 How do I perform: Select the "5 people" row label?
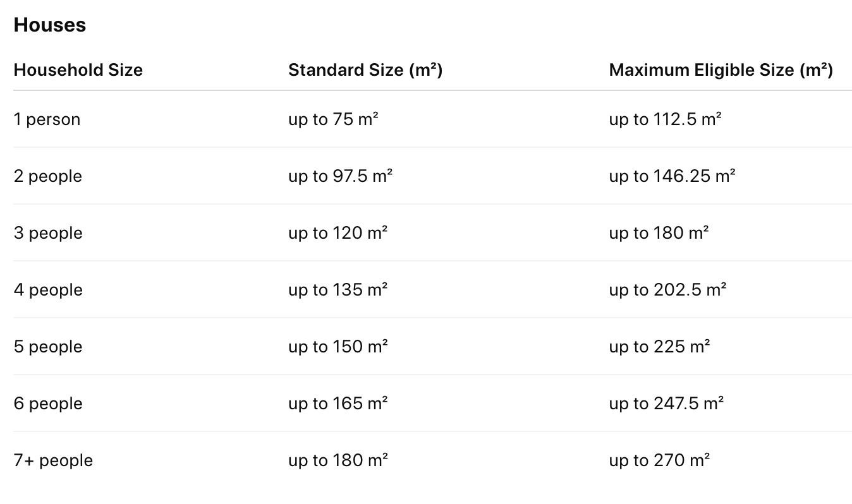(48, 347)
